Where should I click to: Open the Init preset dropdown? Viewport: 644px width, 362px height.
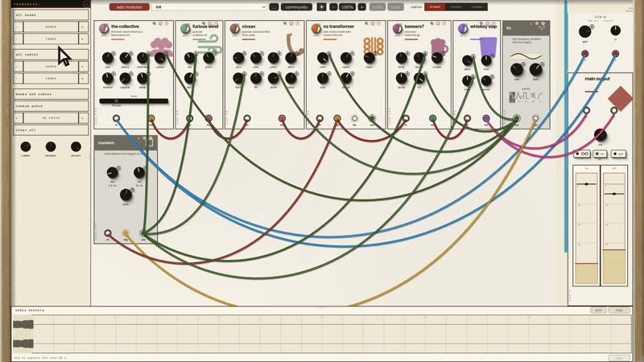pyautogui.click(x=209, y=7)
